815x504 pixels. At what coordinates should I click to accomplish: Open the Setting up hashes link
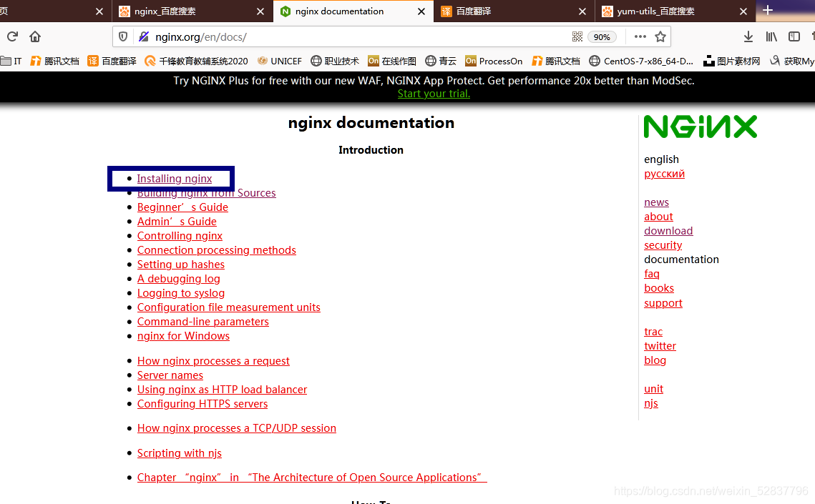(181, 265)
